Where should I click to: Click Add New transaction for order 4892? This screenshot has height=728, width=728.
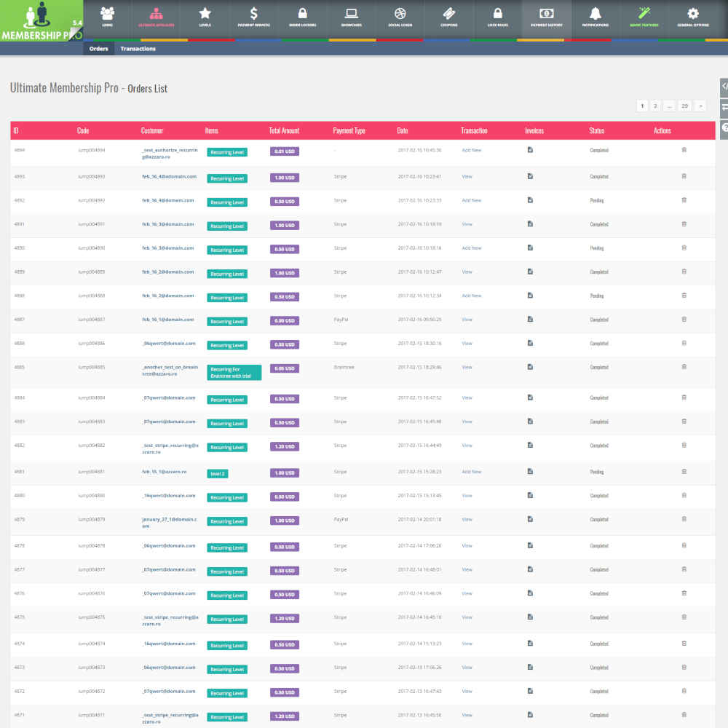click(471, 200)
